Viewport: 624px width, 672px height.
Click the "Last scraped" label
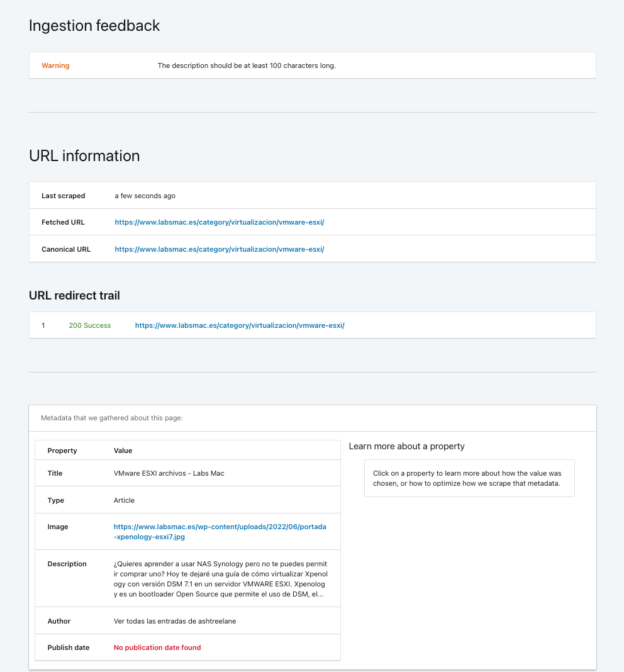64,196
